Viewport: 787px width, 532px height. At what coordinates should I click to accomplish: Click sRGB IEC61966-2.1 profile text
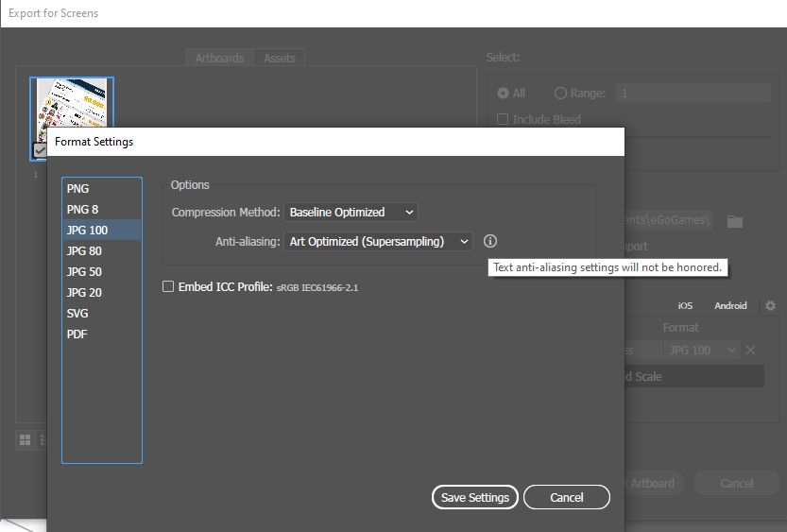[317, 287]
